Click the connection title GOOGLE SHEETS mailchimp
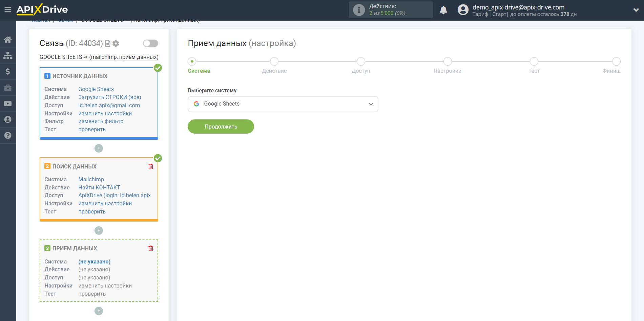Viewport: 644px width, 321px height. coord(99,57)
